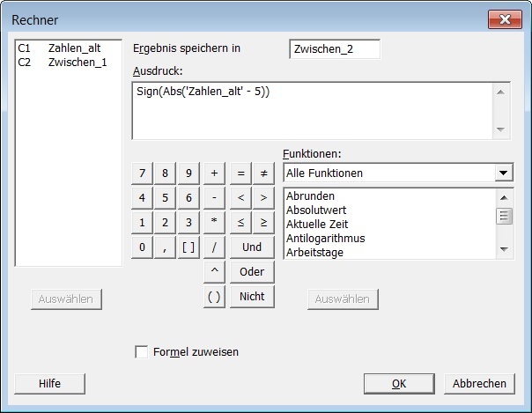Select column C2 Zwischen_1
Image resolution: width=532 pixels, height=413 pixels.
[x=68, y=63]
